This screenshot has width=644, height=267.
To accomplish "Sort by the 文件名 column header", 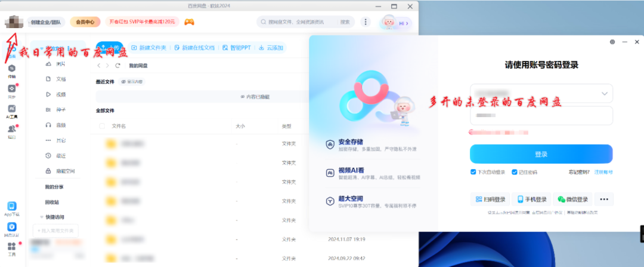I will pyautogui.click(x=119, y=126).
